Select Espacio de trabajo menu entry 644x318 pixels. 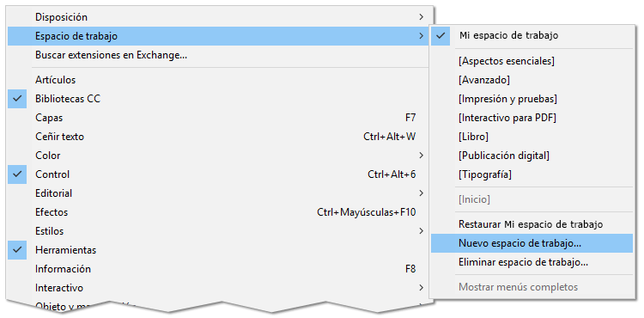(219, 36)
